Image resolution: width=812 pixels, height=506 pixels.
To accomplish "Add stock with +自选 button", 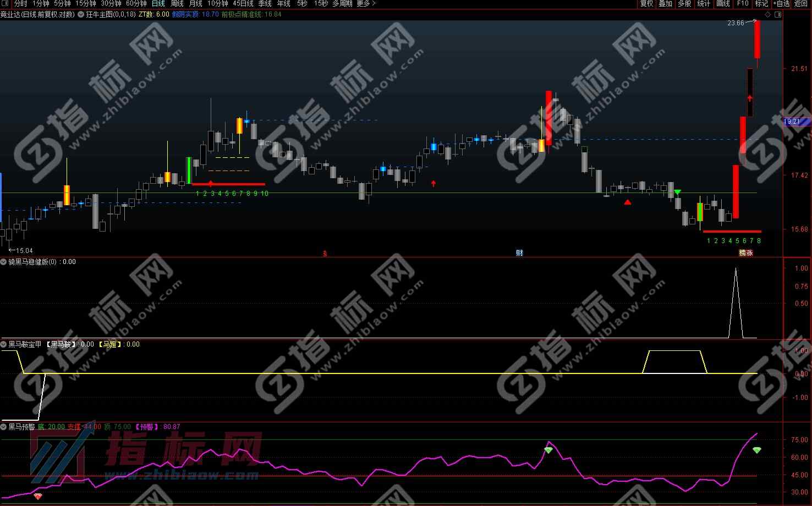I will pos(781,4).
